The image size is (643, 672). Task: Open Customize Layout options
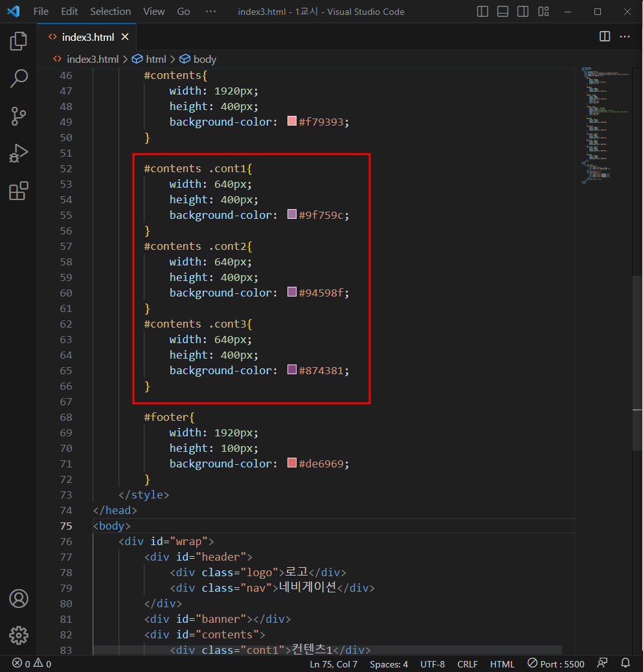click(x=543, y=12)
